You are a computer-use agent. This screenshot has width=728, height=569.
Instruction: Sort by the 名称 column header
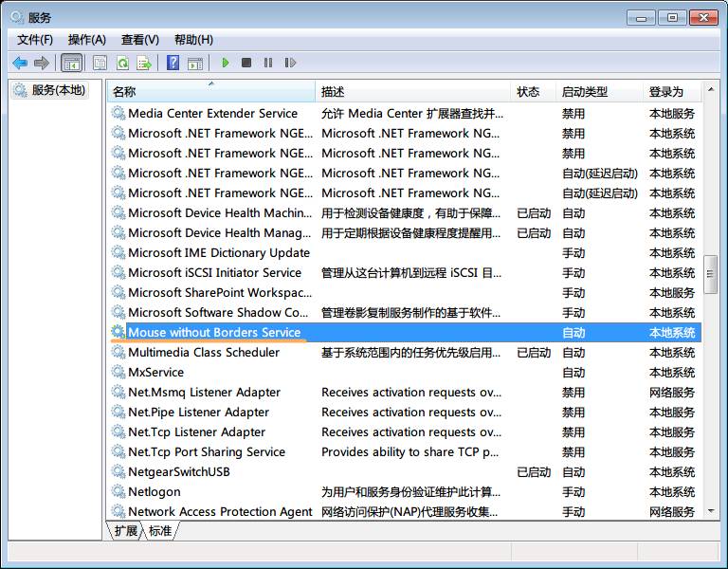click(210, 91)
